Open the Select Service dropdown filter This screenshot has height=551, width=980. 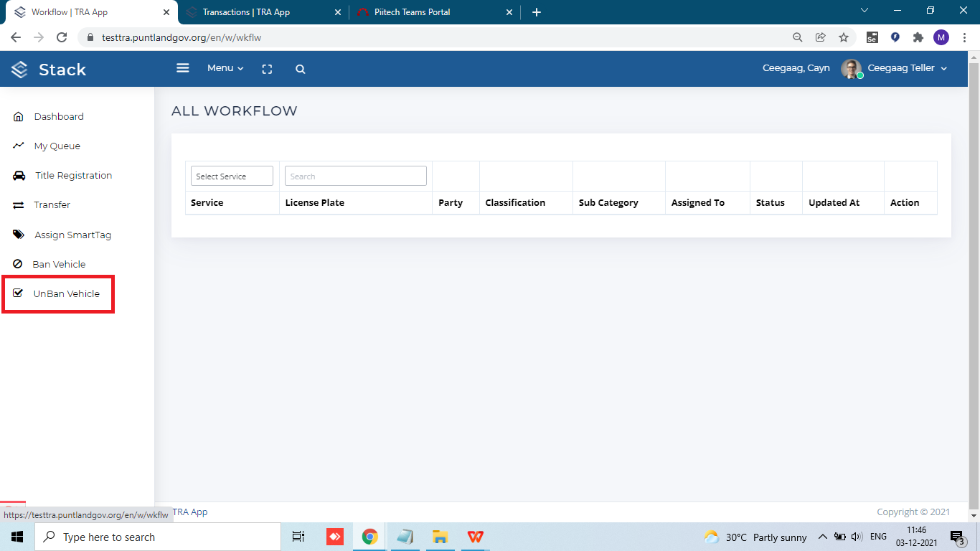click(232, 176)
